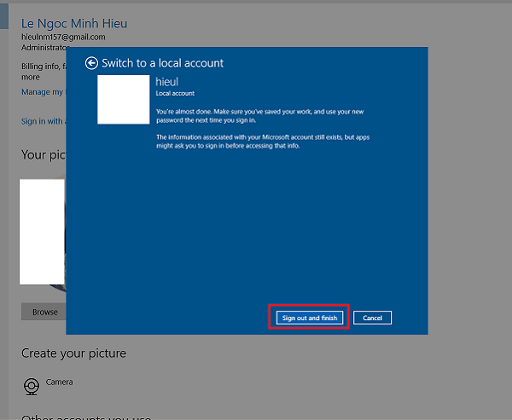The height and width of the screenshot is (420, 512).
Task: Select the current profile picture thumbnail
Action: (x=43, y=232)
